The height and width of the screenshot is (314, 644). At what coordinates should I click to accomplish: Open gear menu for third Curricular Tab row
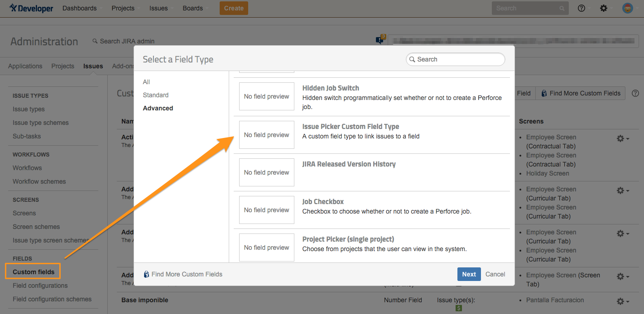pyautogui.click(x=623, y=233)
